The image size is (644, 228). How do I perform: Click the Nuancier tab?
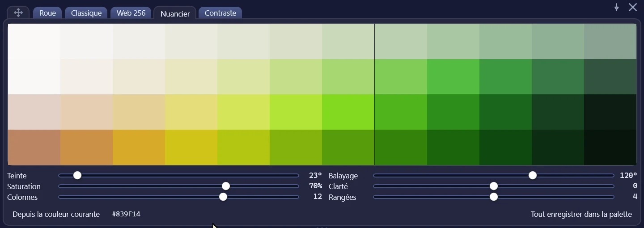[175, 13]
